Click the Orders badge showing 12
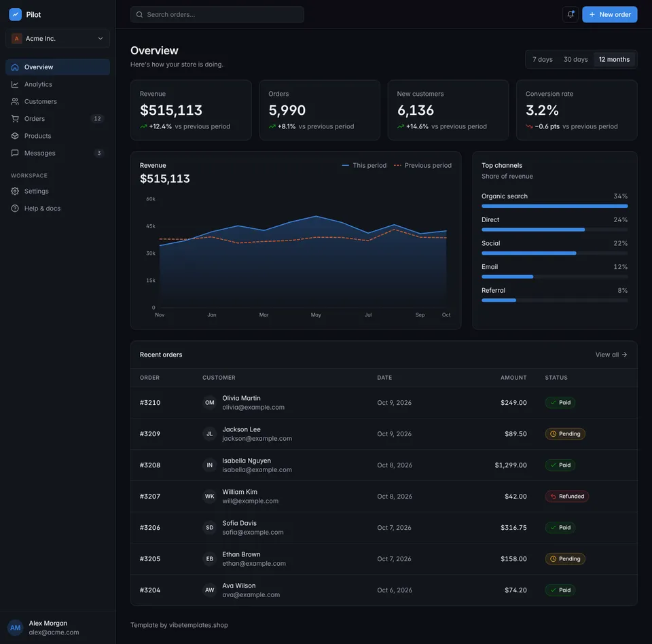The height and width of the screenshot is (644, 652). click(x=97, y=119)
